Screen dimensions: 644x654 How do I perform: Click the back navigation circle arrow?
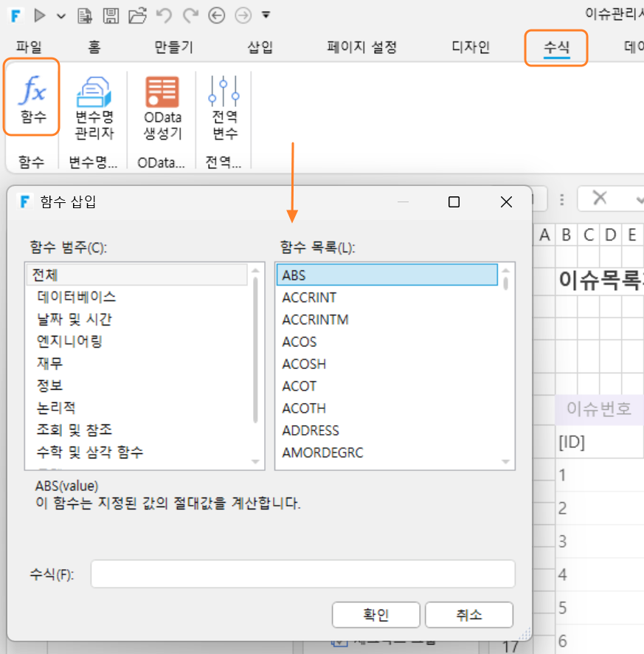216,16
